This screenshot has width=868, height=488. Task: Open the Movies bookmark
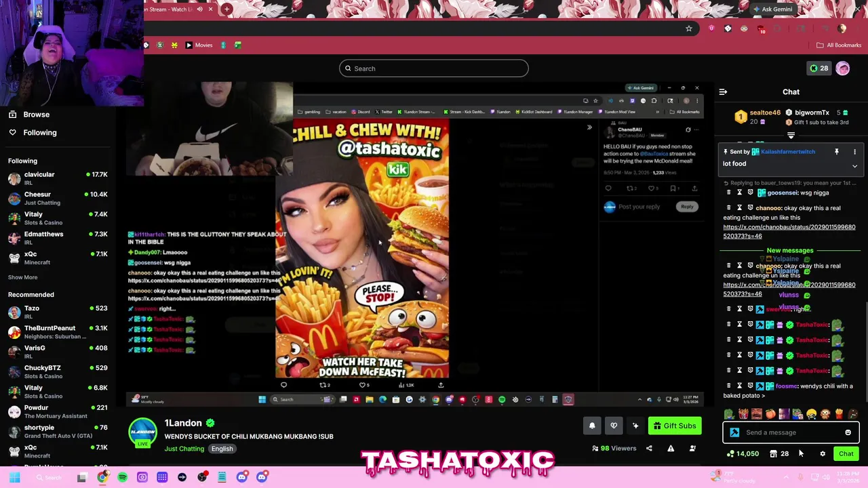point(199,45)
